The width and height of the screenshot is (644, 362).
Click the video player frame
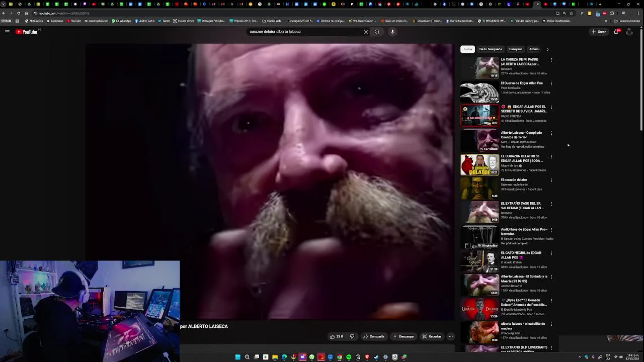[x=270, y=182]
